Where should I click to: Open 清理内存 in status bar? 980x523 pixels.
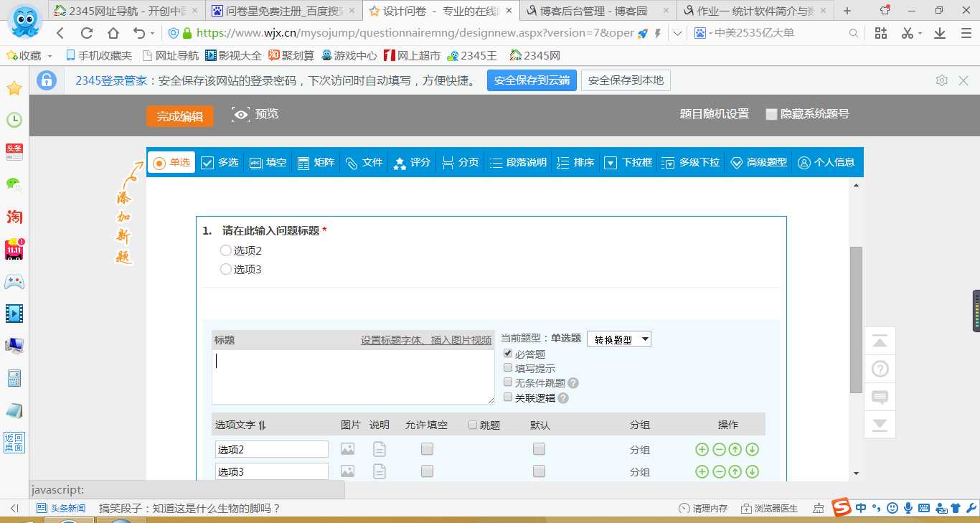click(703, 508)
